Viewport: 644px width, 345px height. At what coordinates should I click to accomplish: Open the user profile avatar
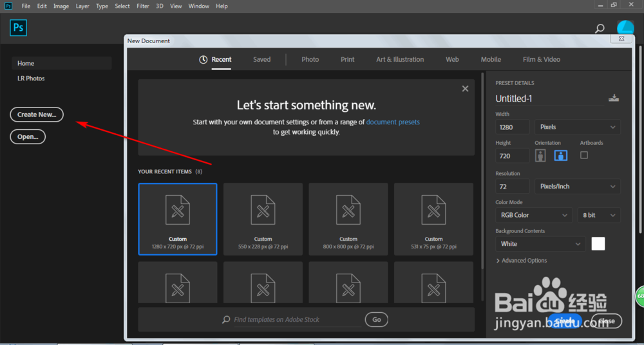tap(625, 28)
